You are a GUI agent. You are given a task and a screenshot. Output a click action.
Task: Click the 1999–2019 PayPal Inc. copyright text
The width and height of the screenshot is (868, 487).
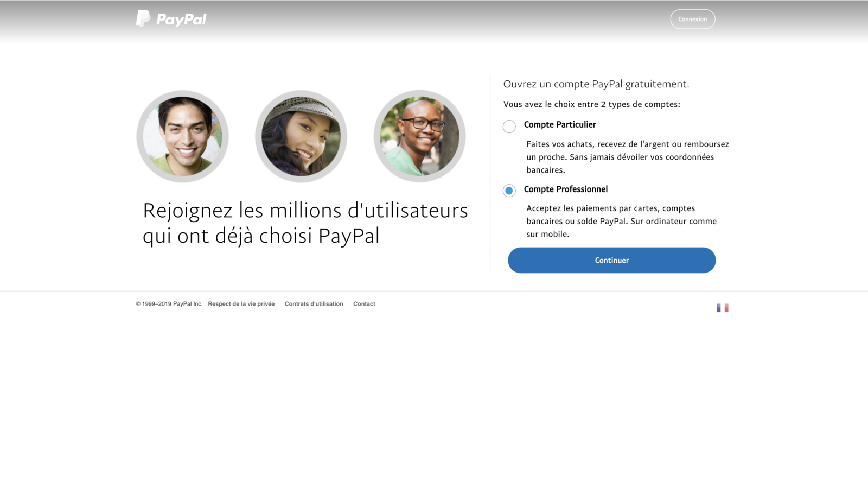pos(169,304)
